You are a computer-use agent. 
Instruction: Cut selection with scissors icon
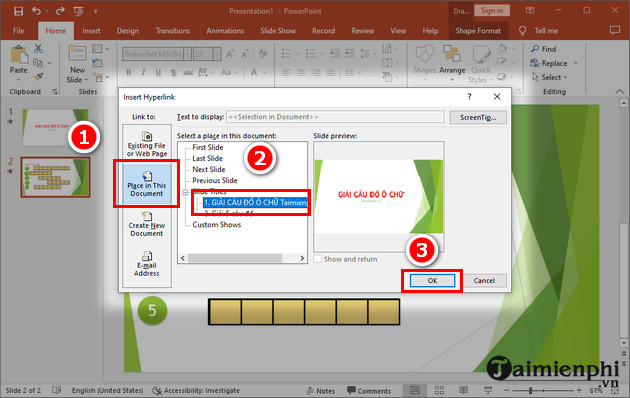(x=38, y=49)
